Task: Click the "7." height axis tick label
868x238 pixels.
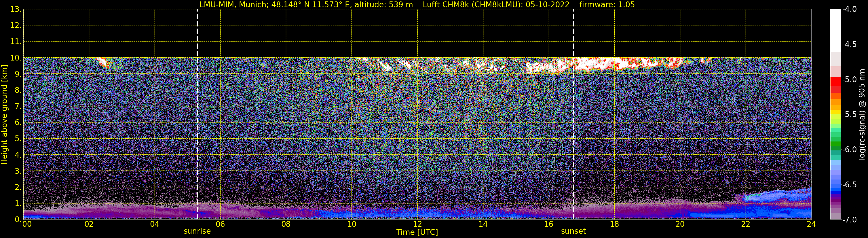Action: click(18, 107)
